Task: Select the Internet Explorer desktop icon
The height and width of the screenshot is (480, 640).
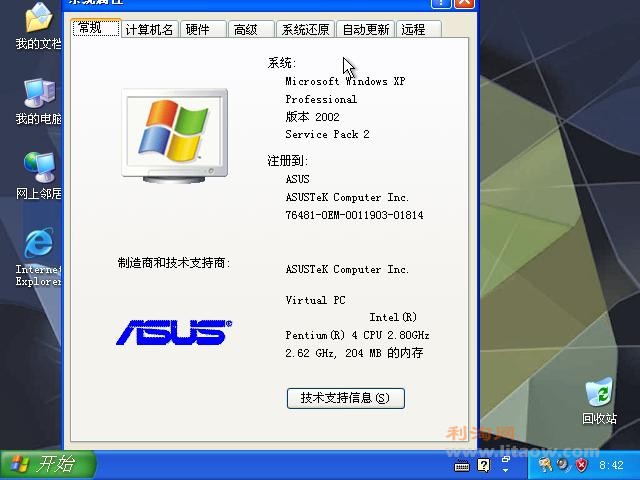Action: pyautogui.click(x=38, y=257)
